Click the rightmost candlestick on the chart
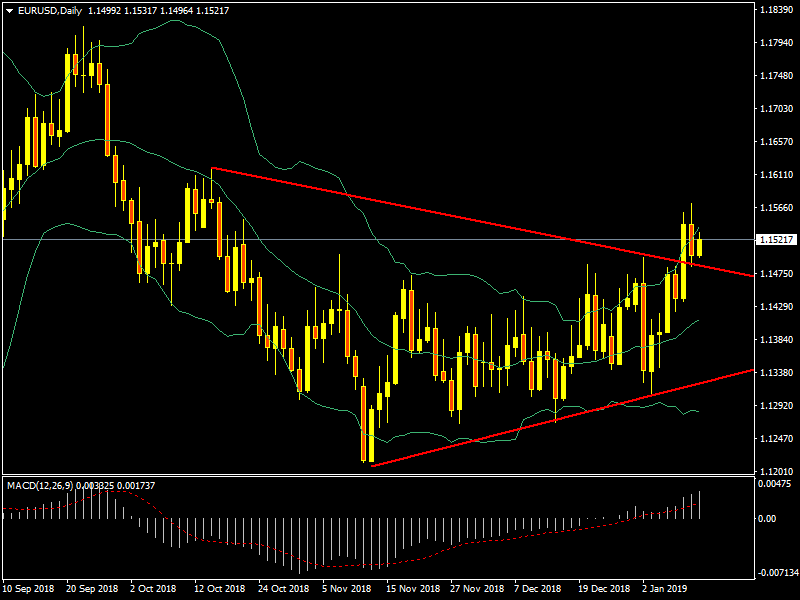The height and width of the screenshot is (600, 800). [699, 245]
